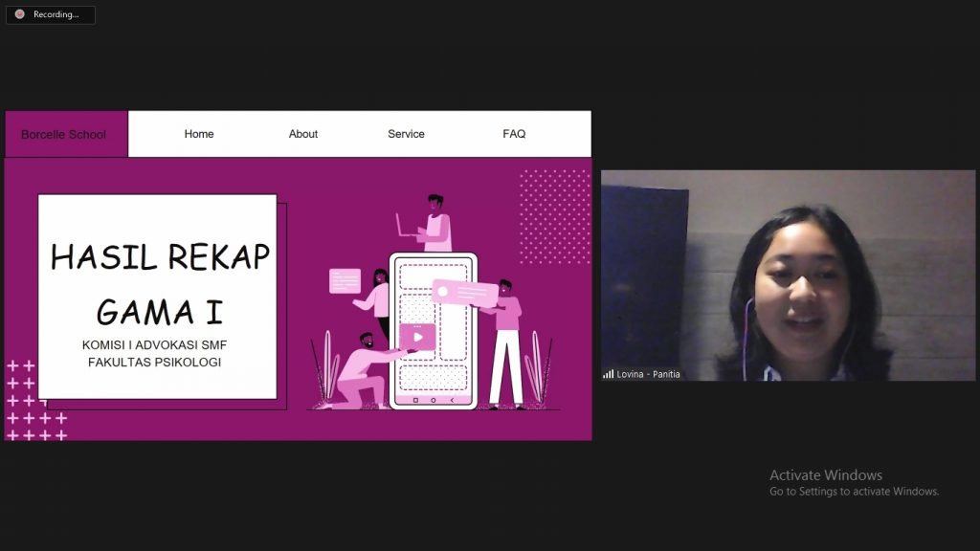Click the play button icon in phone illustration
Viewport: 980px width, 551px height.
pos(417,338)
